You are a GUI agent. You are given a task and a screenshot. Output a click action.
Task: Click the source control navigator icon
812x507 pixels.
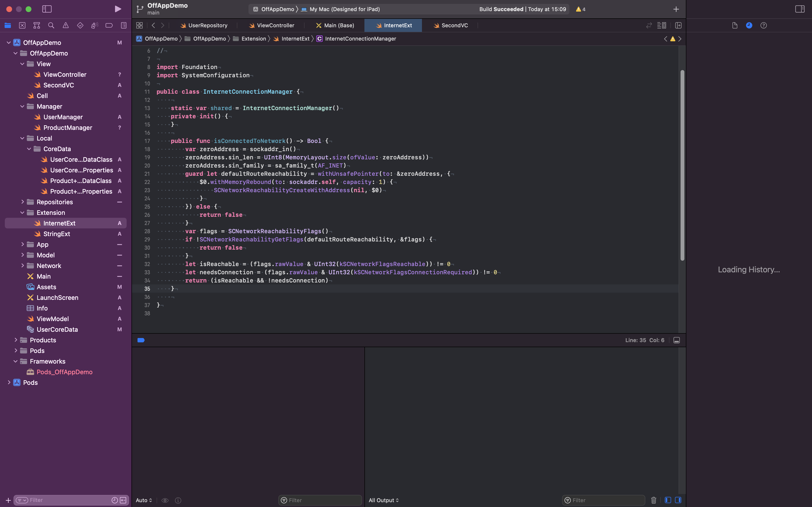click(22, 25)
